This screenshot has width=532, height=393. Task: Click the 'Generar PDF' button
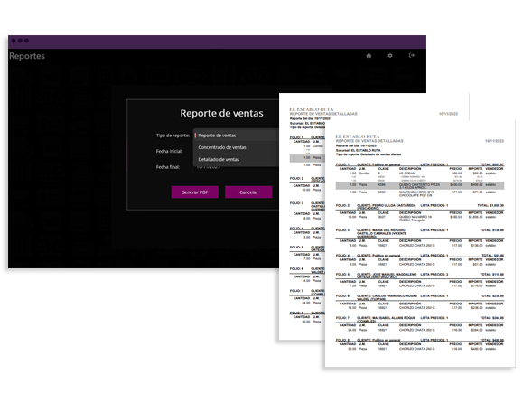[x=194, y=192]
